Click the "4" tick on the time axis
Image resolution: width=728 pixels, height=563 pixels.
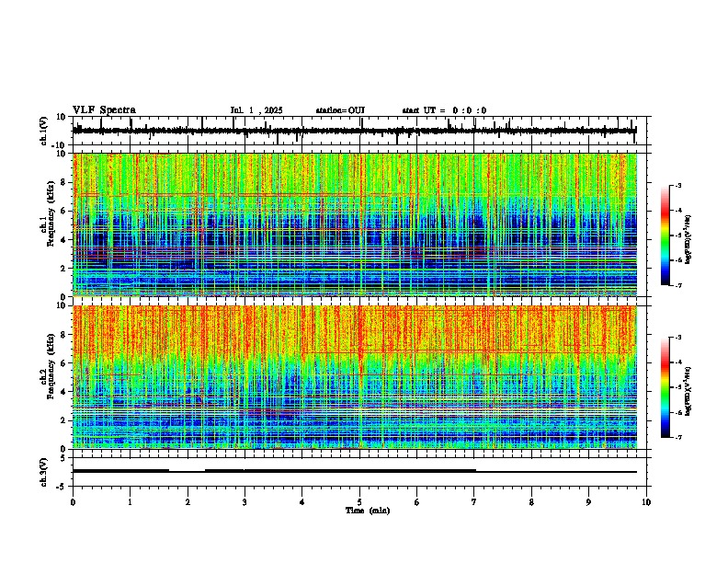(x=302, y=502)
